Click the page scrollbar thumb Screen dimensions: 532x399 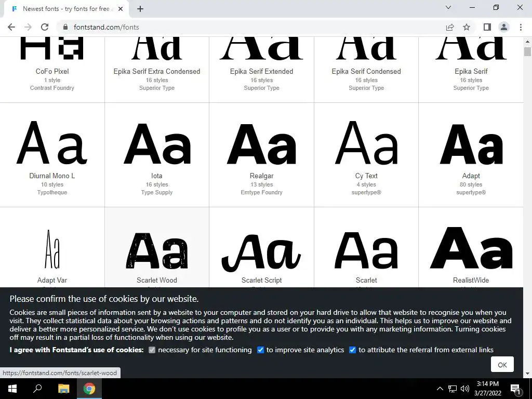click(527, 52)
